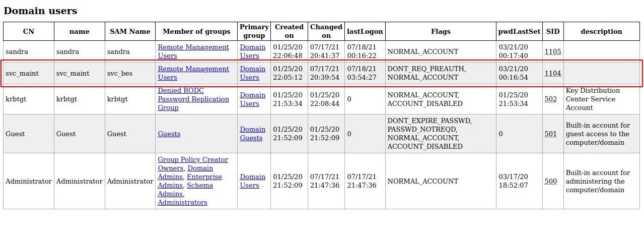The height and width of the screenshot is (230, 644).
Task: Click SID 1105 for sandra
Action: coord(552,52)
